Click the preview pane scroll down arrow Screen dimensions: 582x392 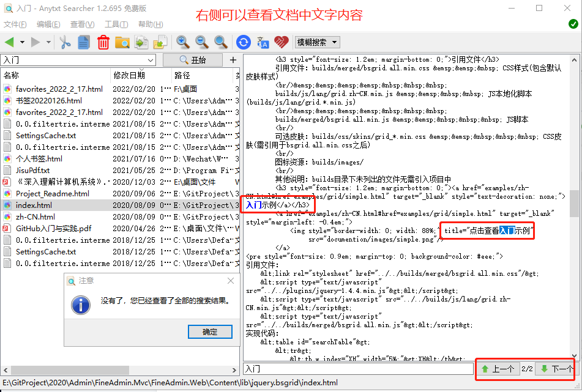pyautogui.click(x=574, y=356)
